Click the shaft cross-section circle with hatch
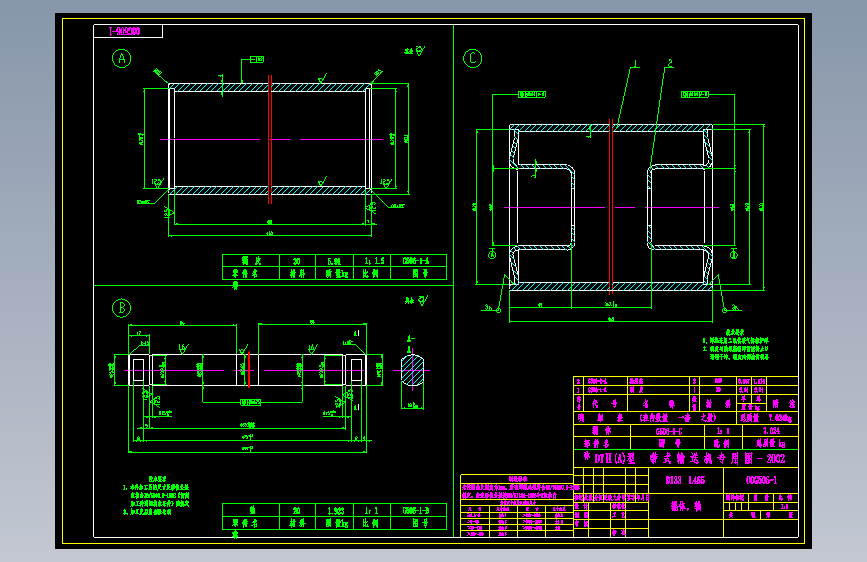The image size is (867, 562). click(412, 371)
